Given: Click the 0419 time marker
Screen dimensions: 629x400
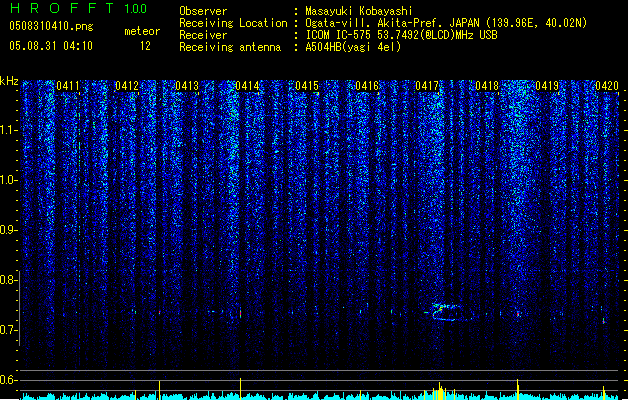Looking at the screenshot, I should (547, 86).
